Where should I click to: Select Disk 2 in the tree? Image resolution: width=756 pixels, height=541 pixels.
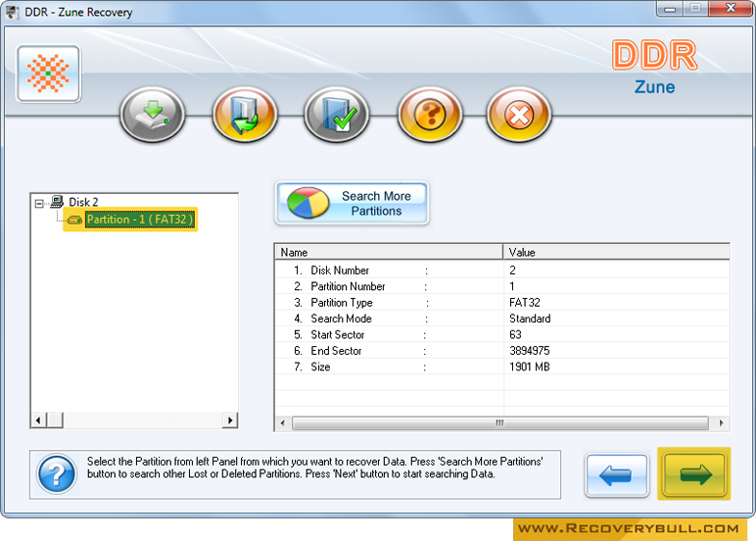[83, 202]
